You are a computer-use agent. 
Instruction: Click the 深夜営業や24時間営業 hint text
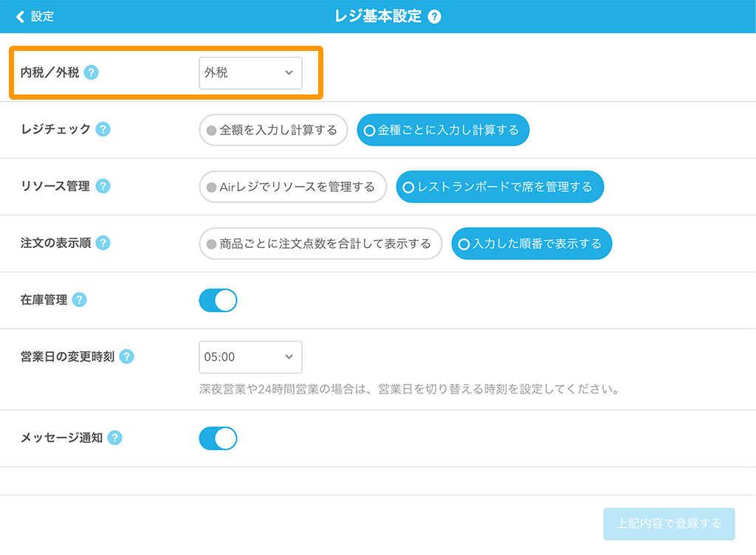(x=409, y=389)
